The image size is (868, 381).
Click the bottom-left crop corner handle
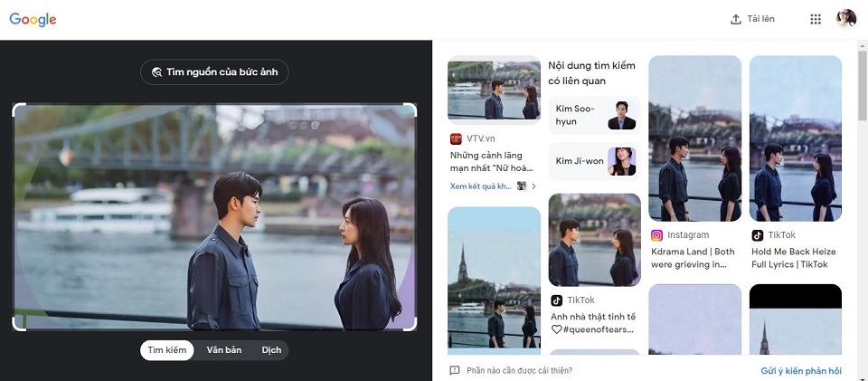[x=19, y=325]
